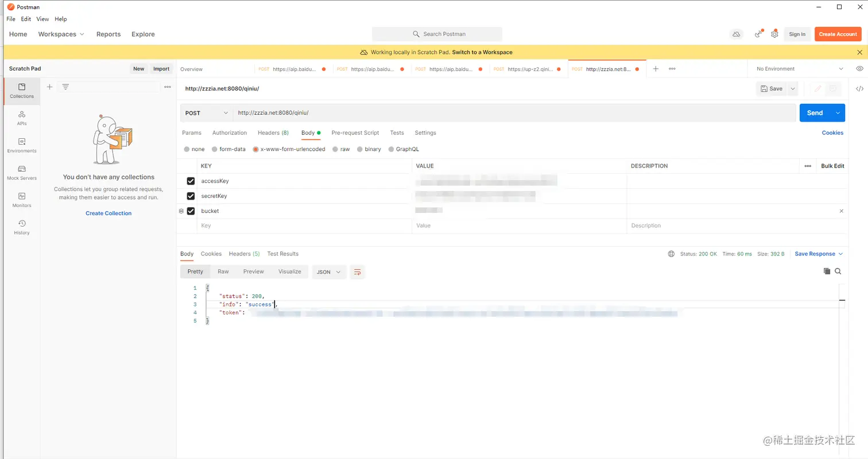Screen dimensions: 868x459
Task: Click the Switch to a Workspace link
Action: click(482, 52)
